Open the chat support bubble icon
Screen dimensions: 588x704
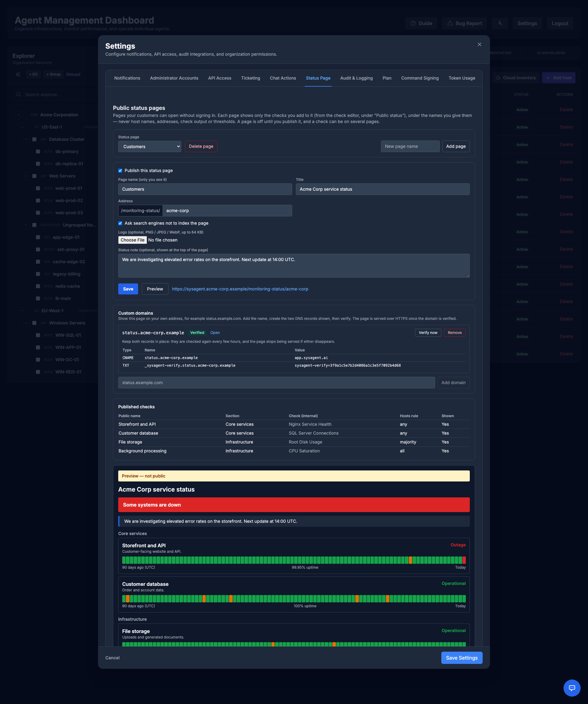click(x=572, y=688)
